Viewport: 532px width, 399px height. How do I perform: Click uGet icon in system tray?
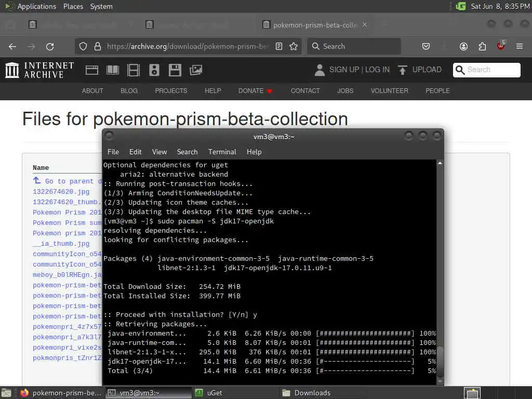[x=460, y=6]
